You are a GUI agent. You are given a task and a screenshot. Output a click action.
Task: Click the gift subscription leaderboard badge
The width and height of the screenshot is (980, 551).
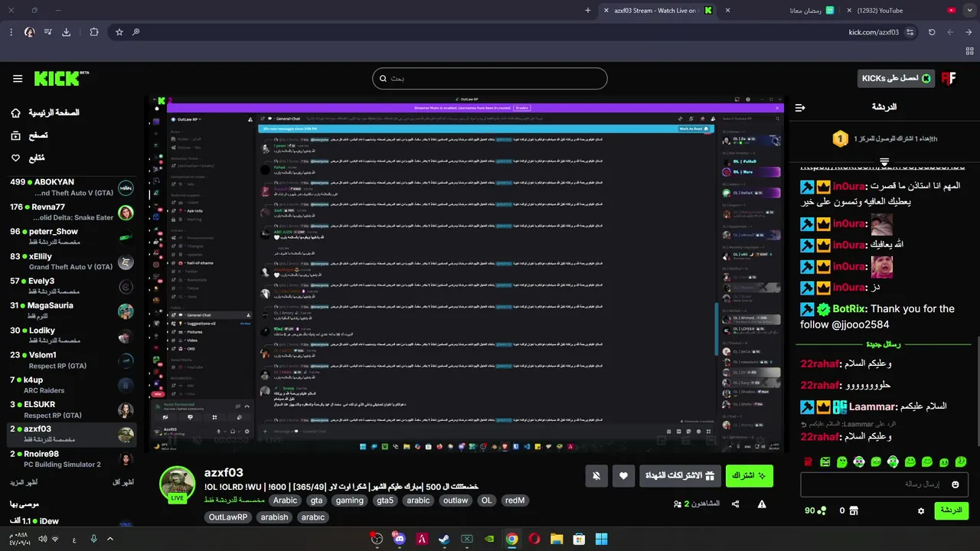[x=840, y=139]
